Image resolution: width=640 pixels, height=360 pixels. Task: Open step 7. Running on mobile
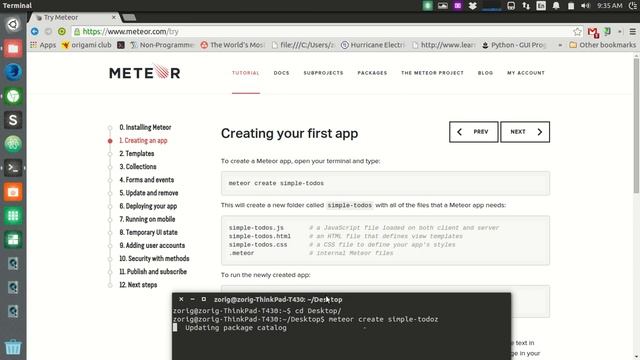click(147, 219)
